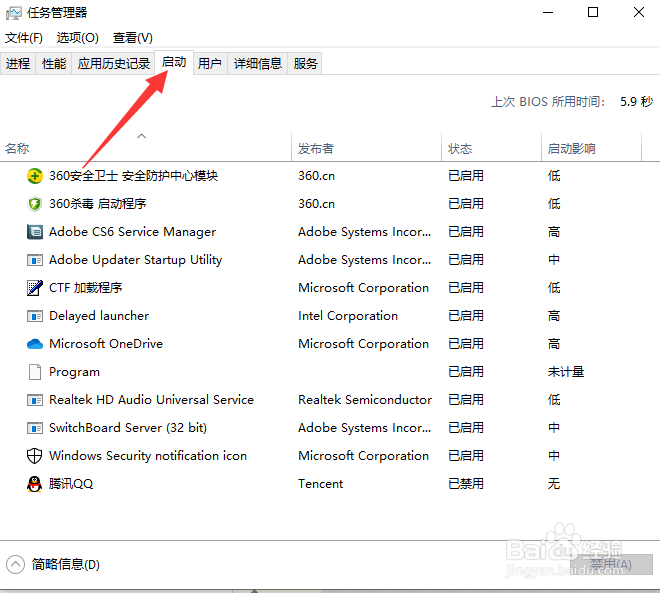Image resolution: width=660 pixels, height=593 pixels.
Task: Switch to the 进程 tab
Action: (18, 64)
